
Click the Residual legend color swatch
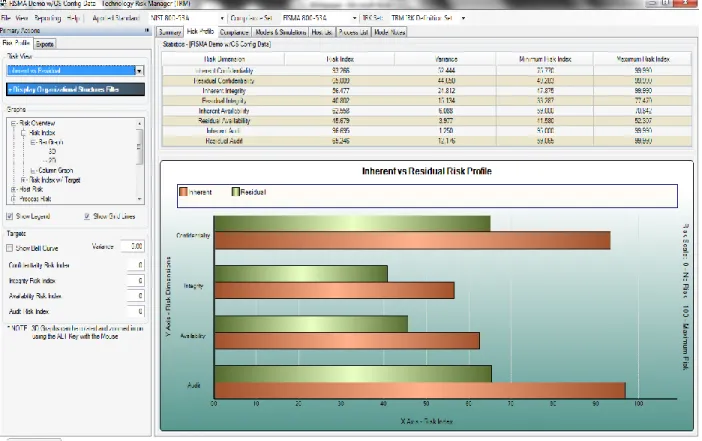pos(235,192)
